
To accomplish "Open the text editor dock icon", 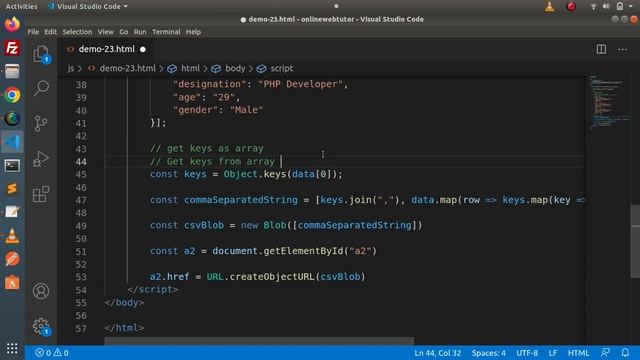I will [12, 212].
